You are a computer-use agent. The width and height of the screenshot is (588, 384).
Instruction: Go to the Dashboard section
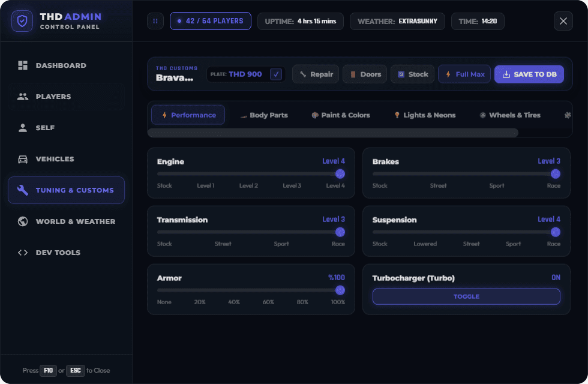click(67, 65)
